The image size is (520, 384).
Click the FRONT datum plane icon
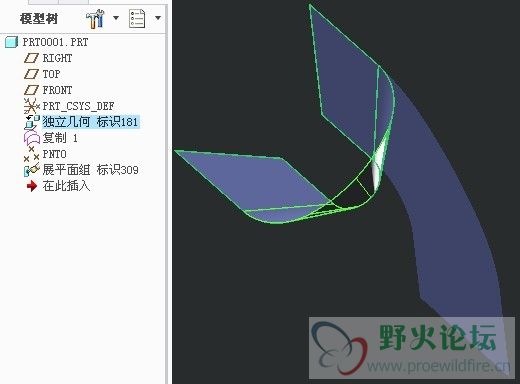(31, 90)
